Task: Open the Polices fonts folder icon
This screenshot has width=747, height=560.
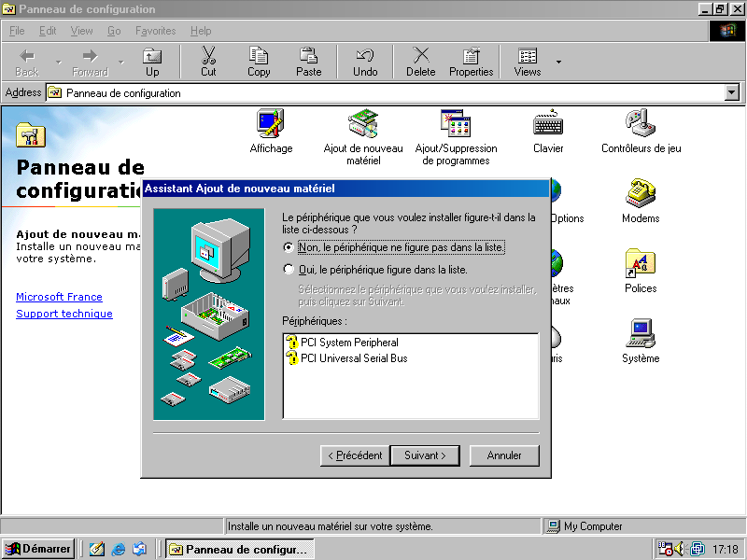Action: [x=641, y=271]
